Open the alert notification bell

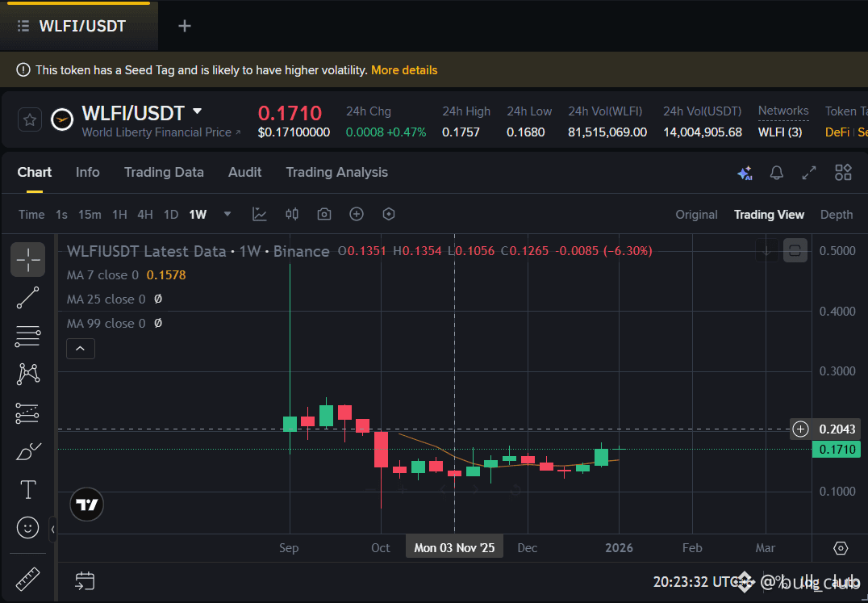pyautogui.click(x=775, y=173)
